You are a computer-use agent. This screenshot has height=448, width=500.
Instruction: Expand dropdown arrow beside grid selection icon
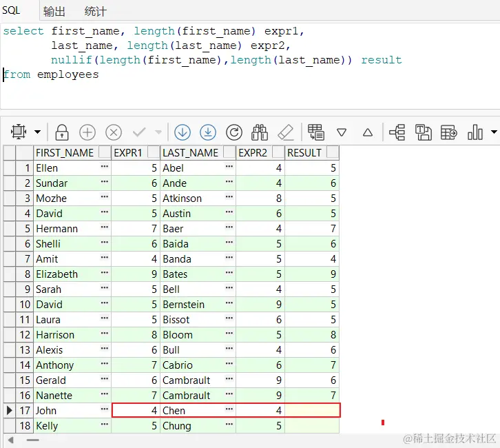(38, 132)
